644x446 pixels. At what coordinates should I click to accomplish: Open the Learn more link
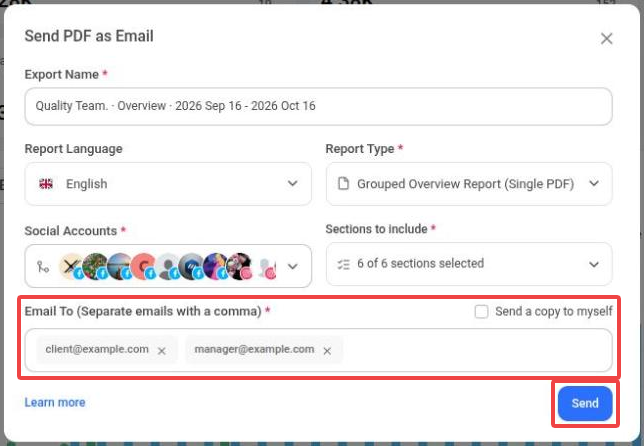click(x=55, y=402)
